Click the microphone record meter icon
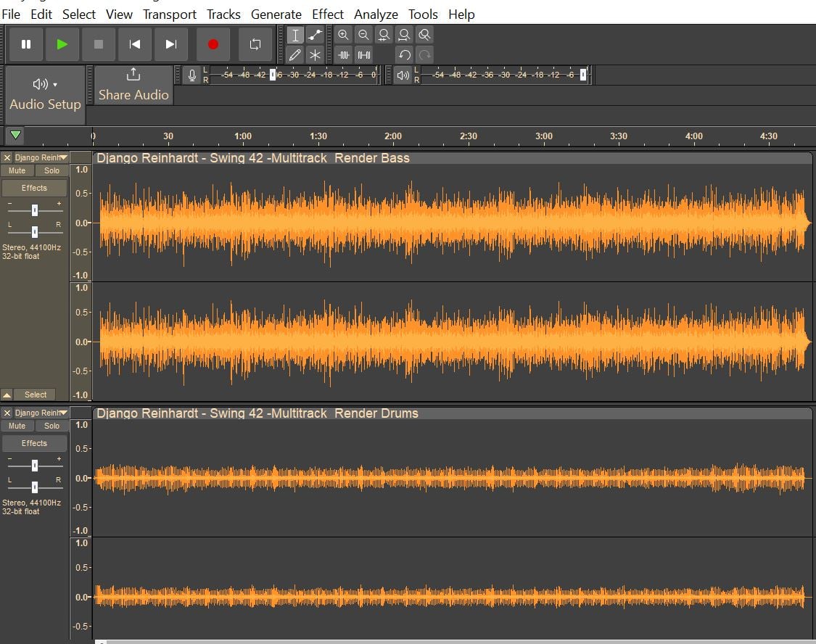Image resolution: width=816 pixels, height=644 pixels. [192, 75]
